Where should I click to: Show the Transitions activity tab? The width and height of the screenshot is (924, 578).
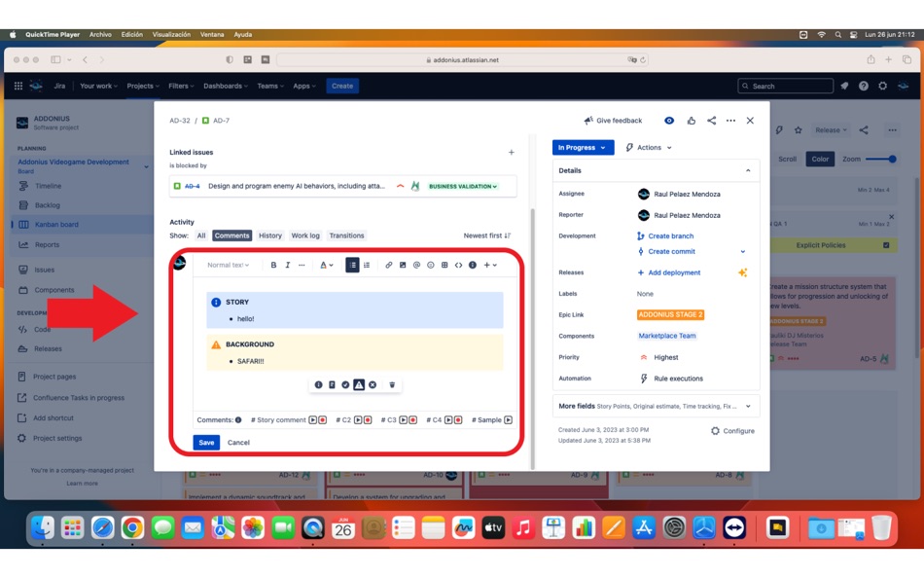click(x=346, y=235)
